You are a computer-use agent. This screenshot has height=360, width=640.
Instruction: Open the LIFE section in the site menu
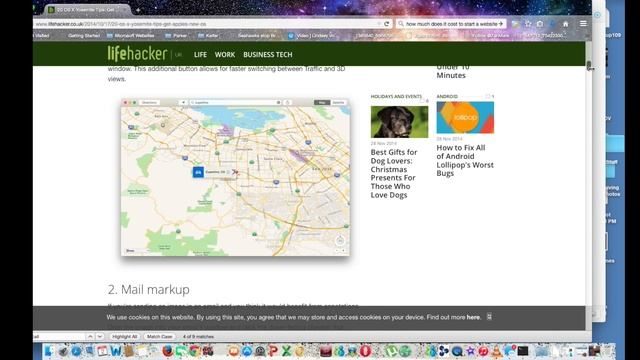pos(200,54)
